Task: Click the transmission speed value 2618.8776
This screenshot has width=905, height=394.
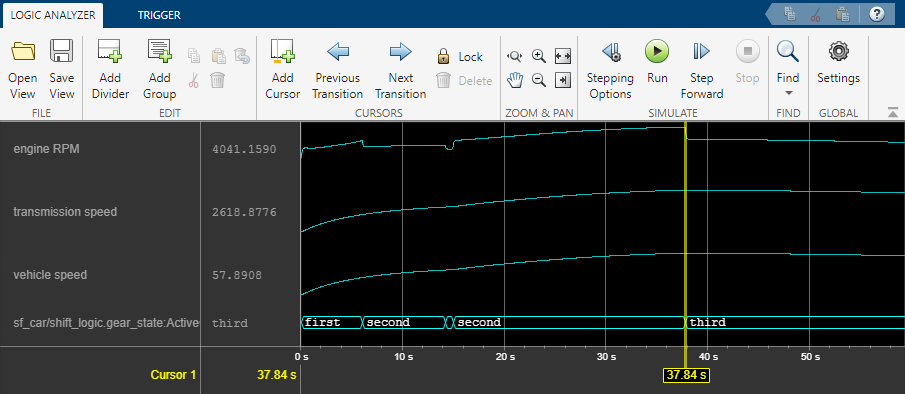Action: [244, 212]
